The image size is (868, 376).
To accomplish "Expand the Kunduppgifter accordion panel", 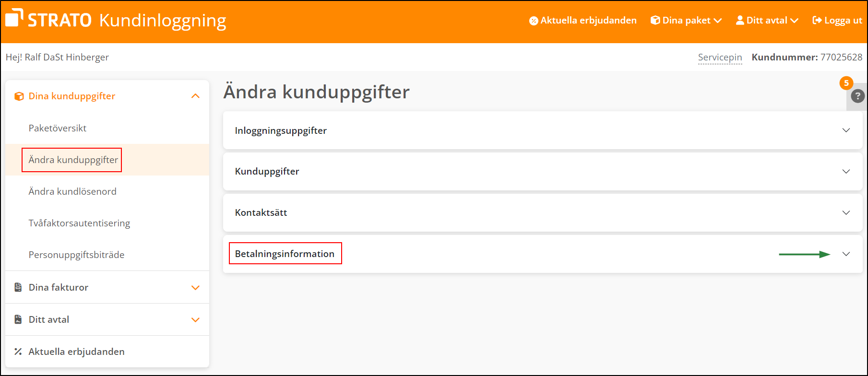I will pyautogui.click(x=846, y=172).
